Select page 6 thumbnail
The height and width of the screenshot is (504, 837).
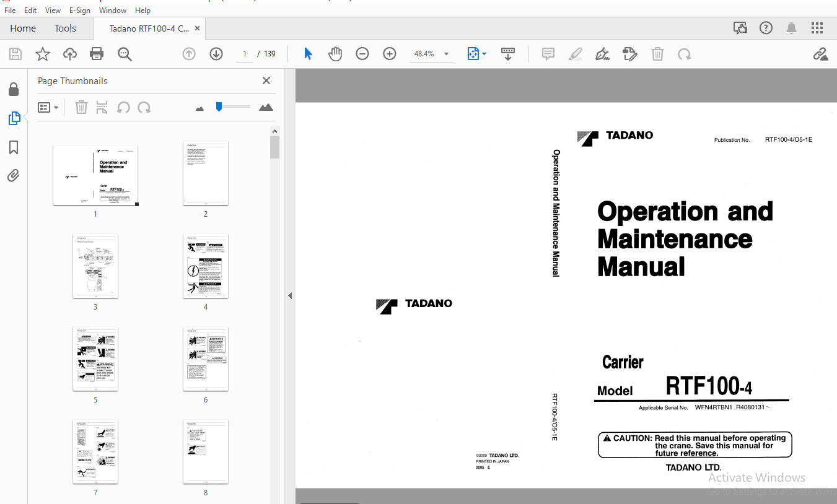pos(206,358)
